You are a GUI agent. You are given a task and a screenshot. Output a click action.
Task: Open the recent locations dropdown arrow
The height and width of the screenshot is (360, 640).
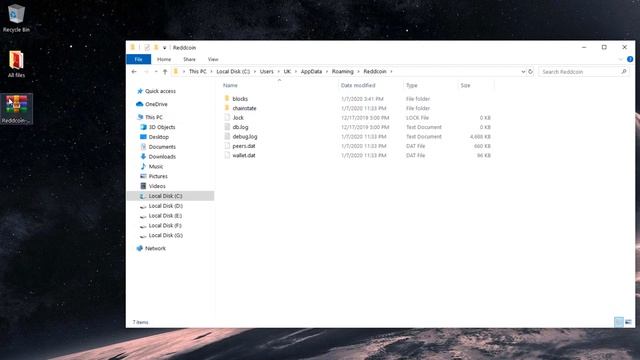[156, 71]
